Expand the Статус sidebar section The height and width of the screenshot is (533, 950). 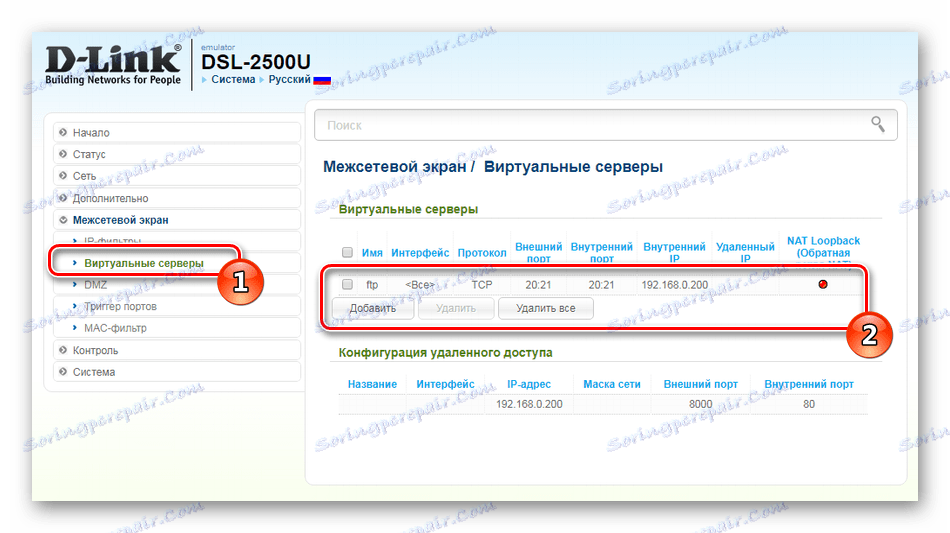(177, 154)
